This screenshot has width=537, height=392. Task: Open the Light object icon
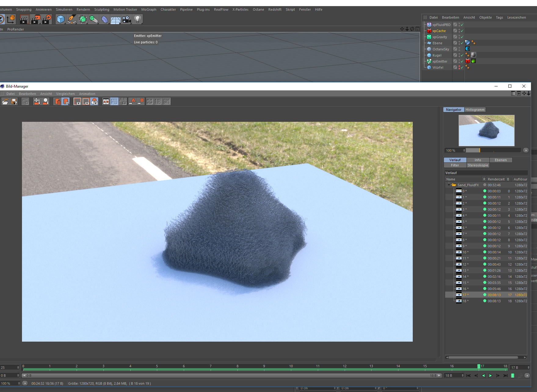click(x=138, y=20)
